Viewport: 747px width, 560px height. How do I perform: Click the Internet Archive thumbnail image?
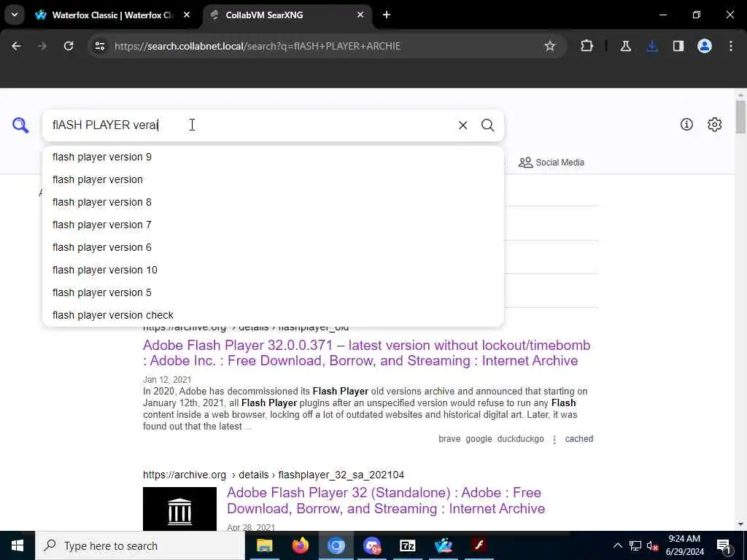[x=179, y=508]
